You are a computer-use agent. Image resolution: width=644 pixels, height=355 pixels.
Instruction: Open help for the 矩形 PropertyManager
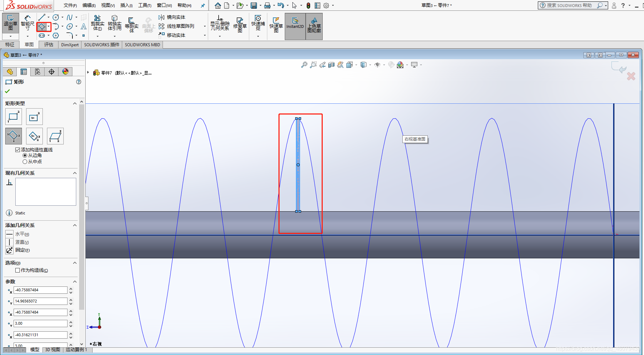tap(79, 82)
